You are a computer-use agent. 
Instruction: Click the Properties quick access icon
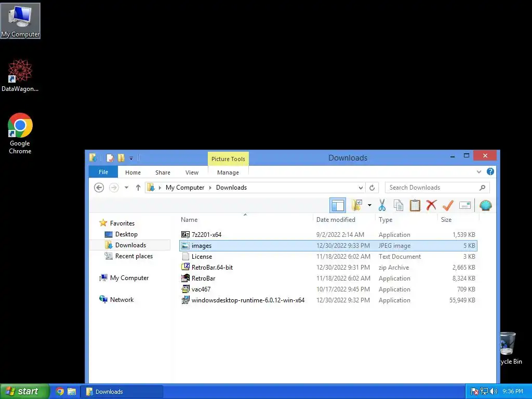point(110,158)
